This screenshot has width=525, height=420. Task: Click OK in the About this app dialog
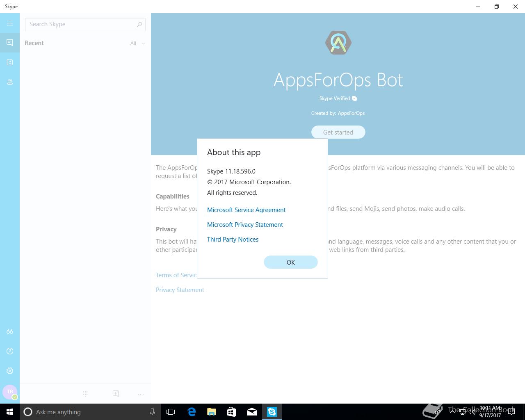291,262
